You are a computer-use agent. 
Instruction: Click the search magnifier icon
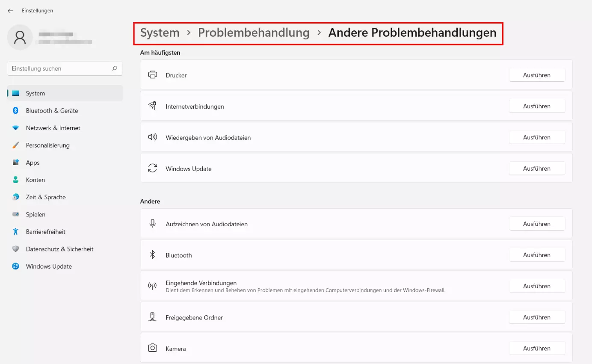(x=115, y=68)
